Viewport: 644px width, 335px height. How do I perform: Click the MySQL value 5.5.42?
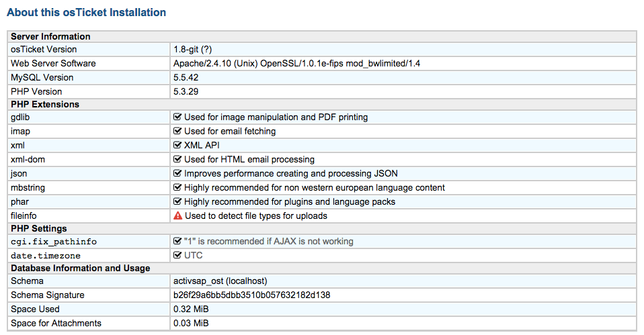pos(186,77)
